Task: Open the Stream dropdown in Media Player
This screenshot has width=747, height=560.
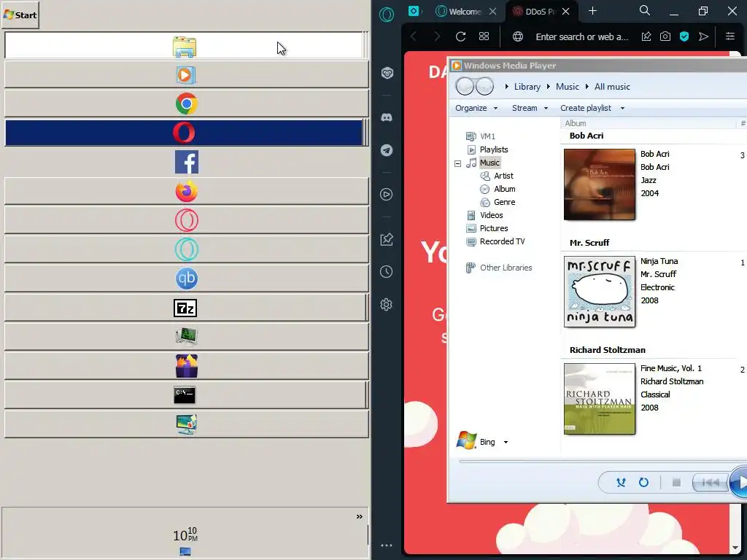Action: point(530,108)
